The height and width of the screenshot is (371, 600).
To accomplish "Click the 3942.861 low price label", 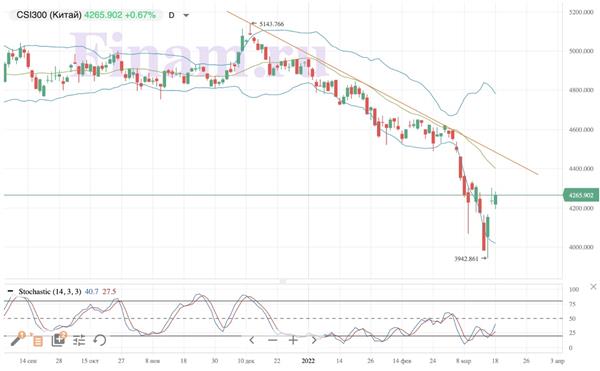I will 466,259.
